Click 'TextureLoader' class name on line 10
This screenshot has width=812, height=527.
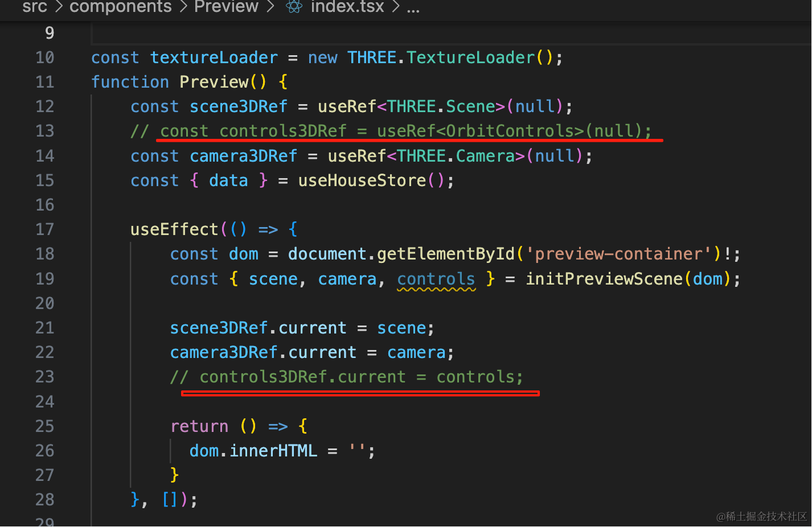(x=471, y=57)
